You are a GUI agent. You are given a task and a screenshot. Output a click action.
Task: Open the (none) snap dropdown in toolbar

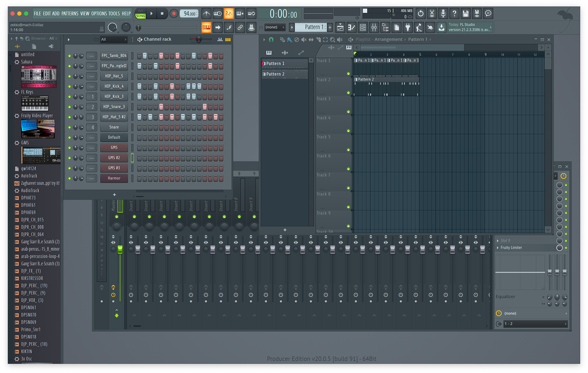click(x=275, y=27)
